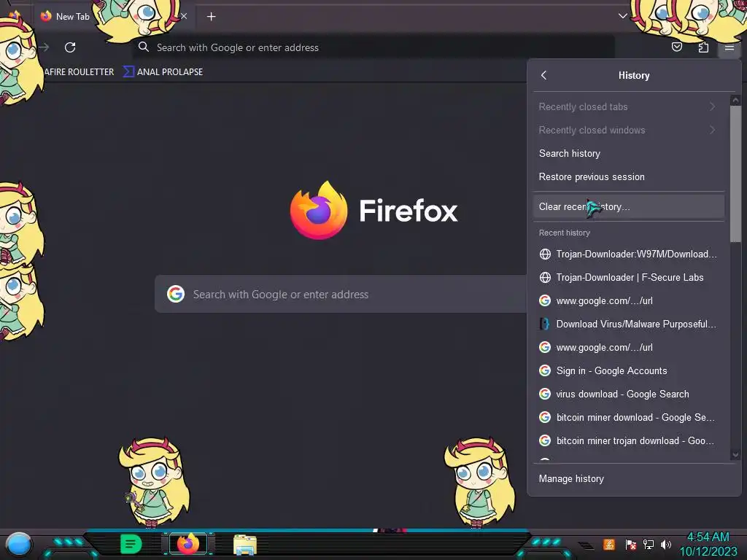The width and height of the screenshot is (747, 560).
Task: Click the network tray icon
Action: [x=648, y=544]
